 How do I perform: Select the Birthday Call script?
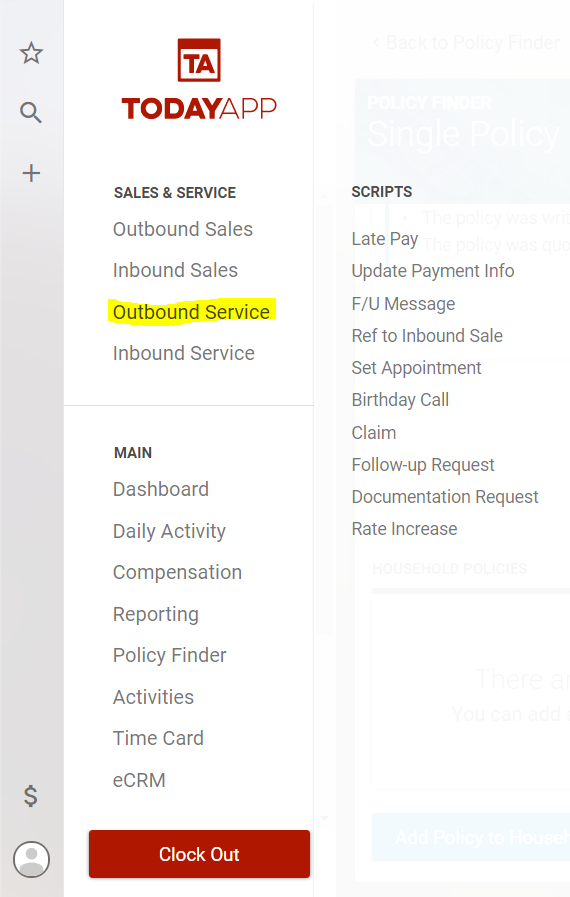(400, 400)
